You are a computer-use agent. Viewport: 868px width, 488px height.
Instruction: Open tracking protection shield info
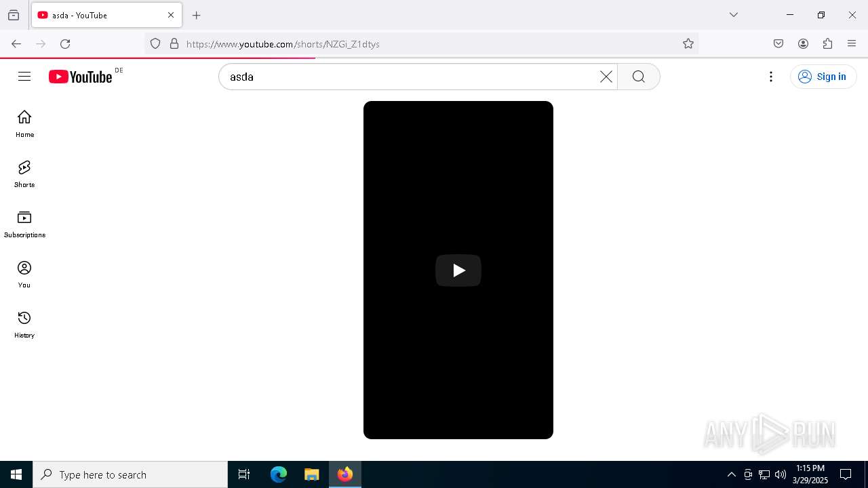(155, 43)
